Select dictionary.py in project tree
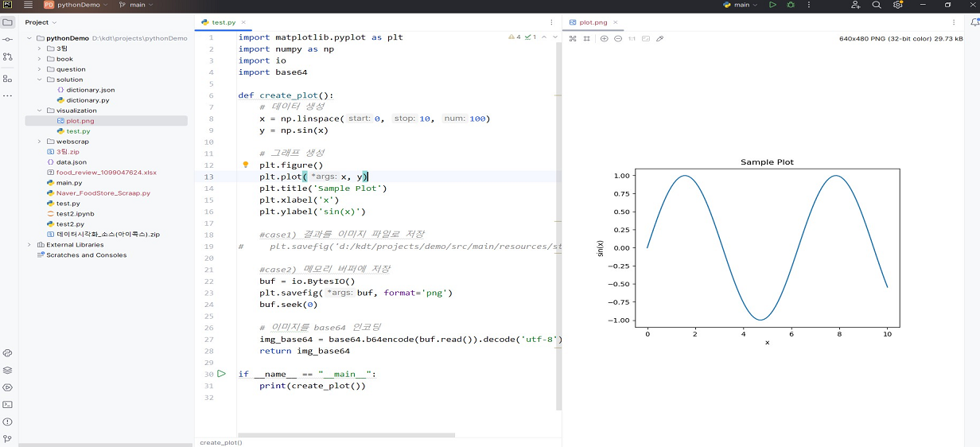 87,100
